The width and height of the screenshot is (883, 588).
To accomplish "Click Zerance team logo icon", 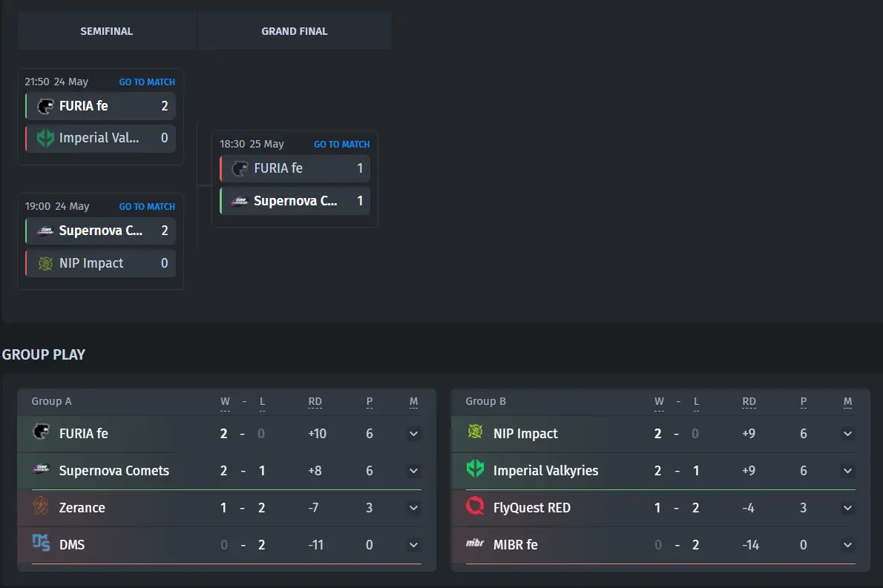I will tap(41, 506).
